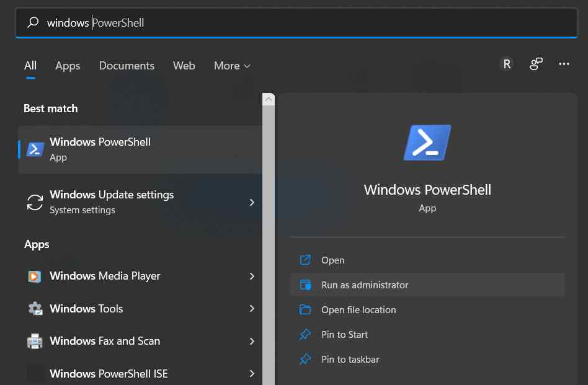This screenshot has height=385, width=588.
Task: Select the Windows PowerShell best match result
Action: (140, 149)
